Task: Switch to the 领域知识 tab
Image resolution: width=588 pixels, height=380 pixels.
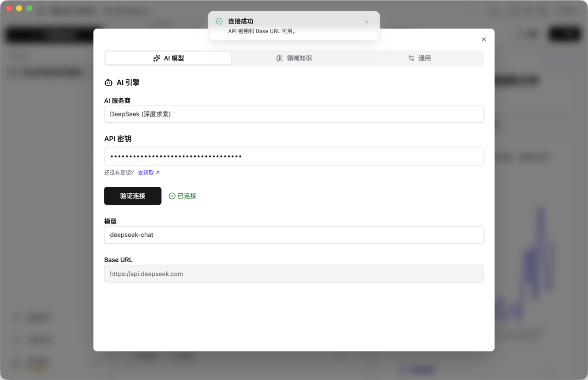Action: pos(294,58)
